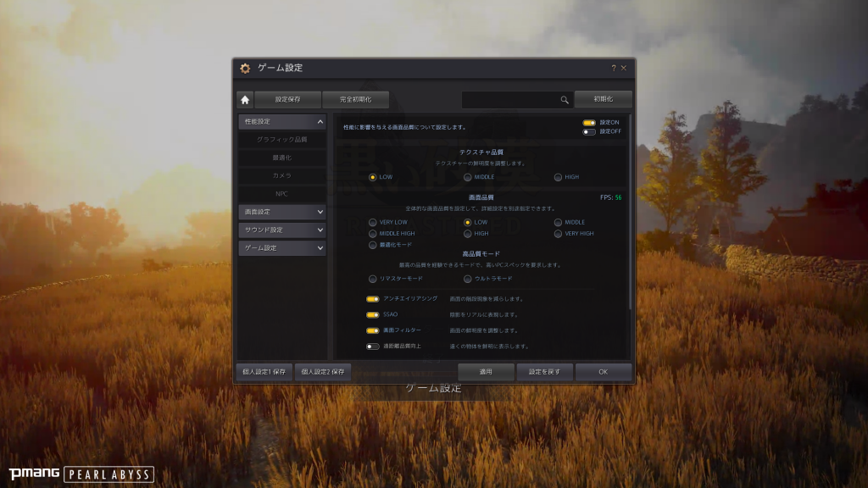
Task: Choose MIDDLE HIGH screen quality
Action: pyautogui.click(x=373, y=234)
